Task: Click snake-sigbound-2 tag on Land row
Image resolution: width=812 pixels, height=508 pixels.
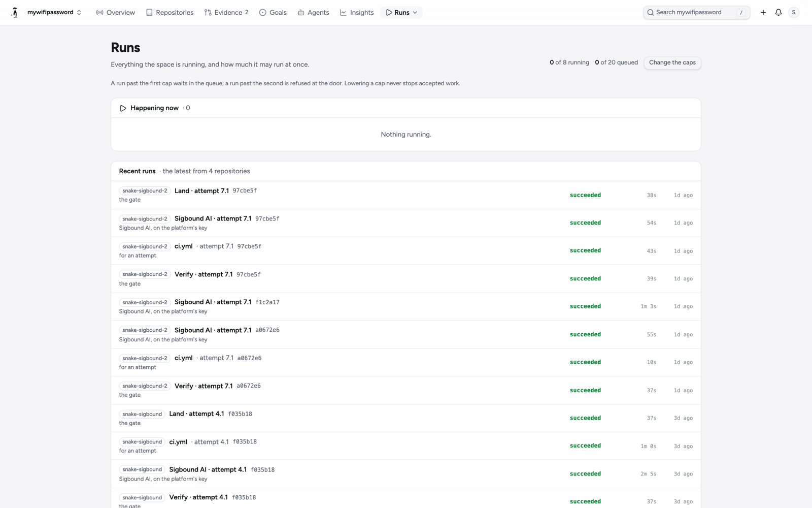Action: click(145, 191)
